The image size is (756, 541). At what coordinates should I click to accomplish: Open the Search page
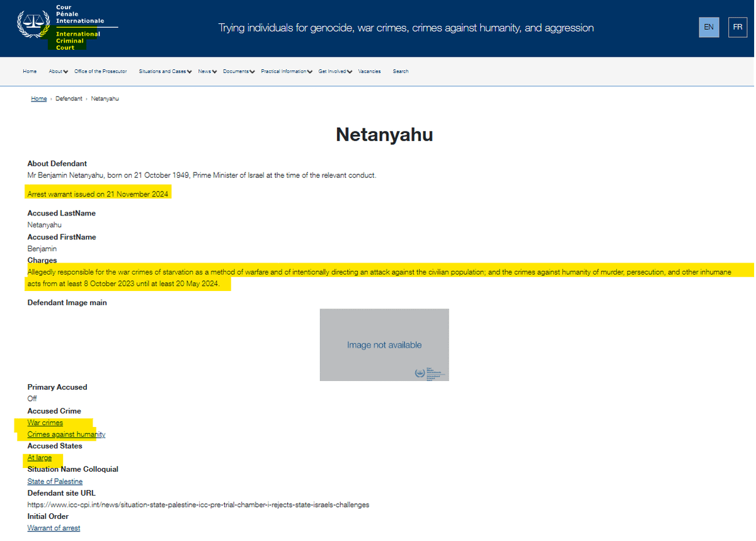point(401,72)
